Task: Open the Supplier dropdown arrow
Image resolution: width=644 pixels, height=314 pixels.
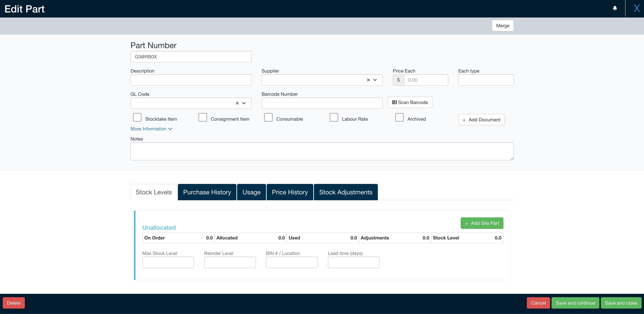Action: (375, 80)
